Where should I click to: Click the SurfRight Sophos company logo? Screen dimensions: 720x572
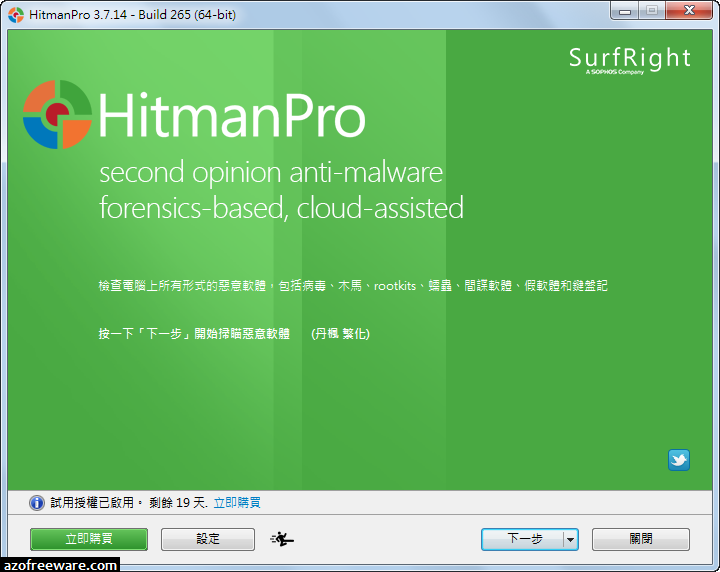(630, 60)
